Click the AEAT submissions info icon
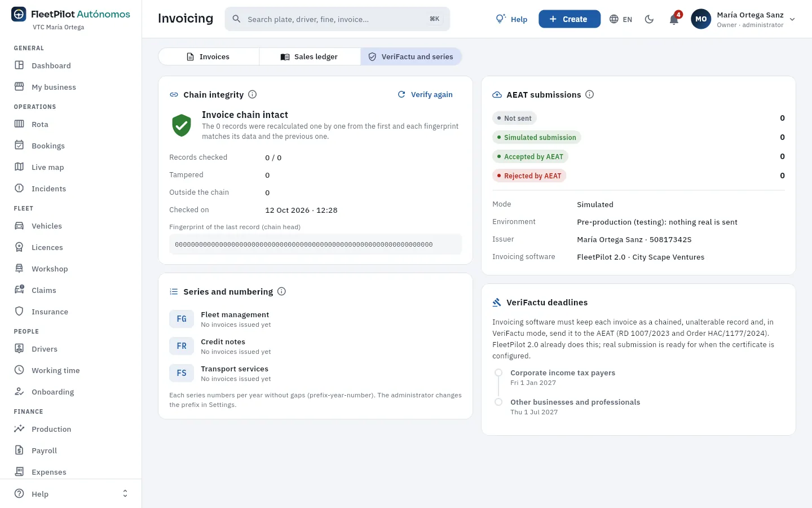The height and width of the screenshot is (508, 812). 590,94
